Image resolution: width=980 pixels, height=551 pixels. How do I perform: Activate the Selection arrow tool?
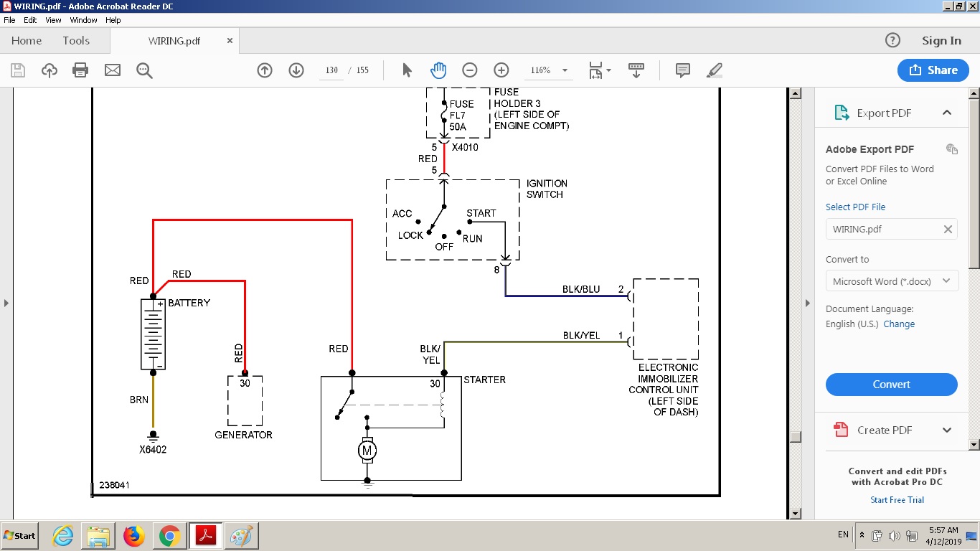coord(407,70)
